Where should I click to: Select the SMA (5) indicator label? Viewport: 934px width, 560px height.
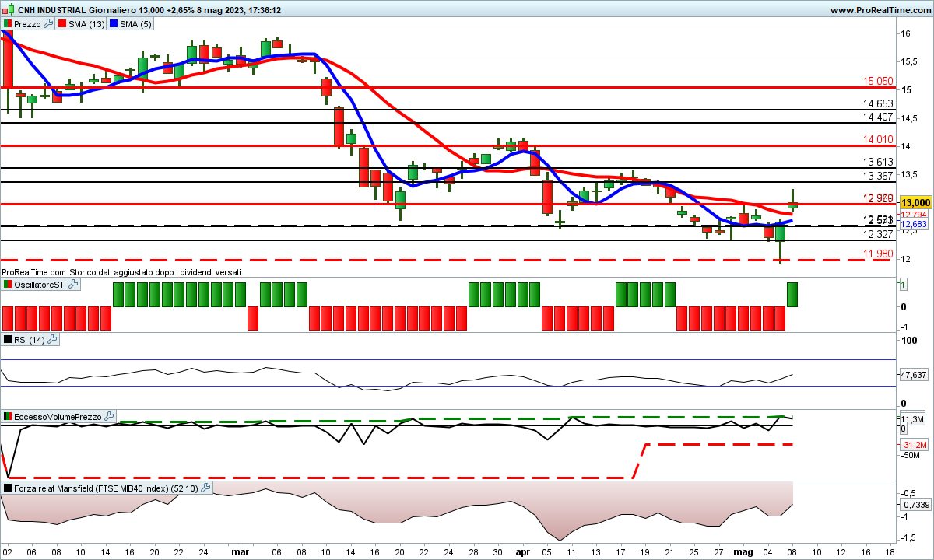[x=135, y=24]
